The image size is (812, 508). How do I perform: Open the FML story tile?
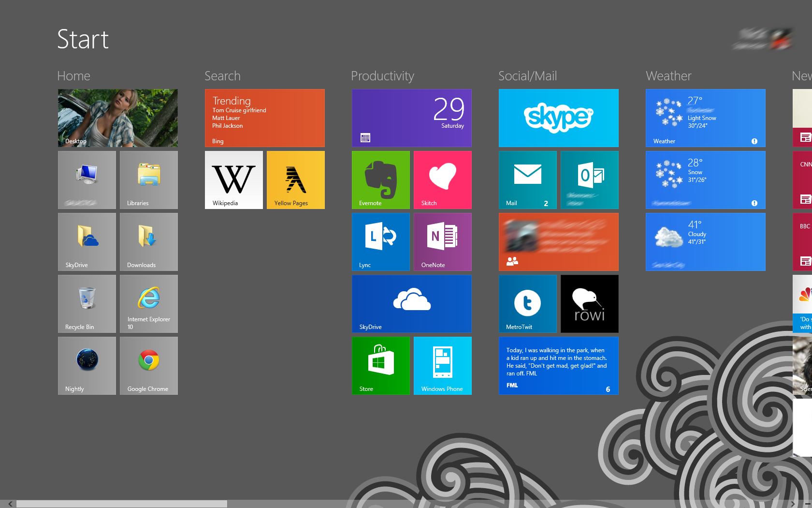559,366
